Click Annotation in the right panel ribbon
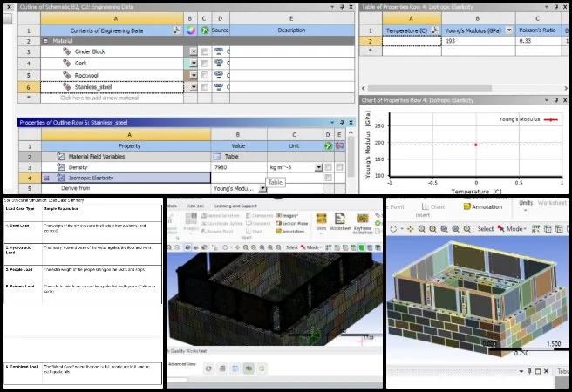This screenshot has height=392, width=572. pos(483,207)
